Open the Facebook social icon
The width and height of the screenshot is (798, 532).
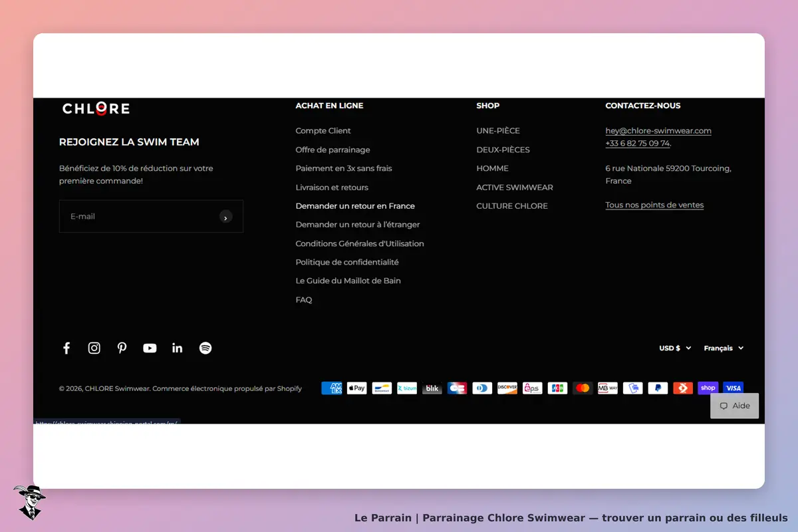click(66, 348)
